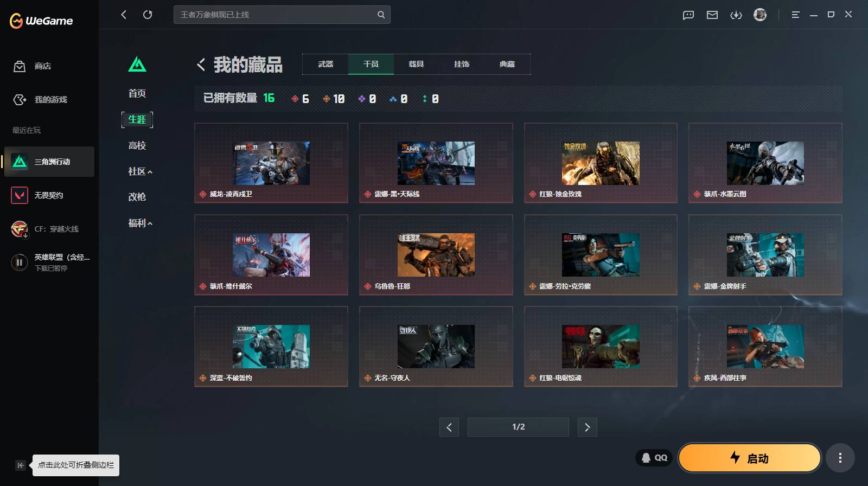Open the 骇爪-水墨云图 skin card

tap(765, 163)
